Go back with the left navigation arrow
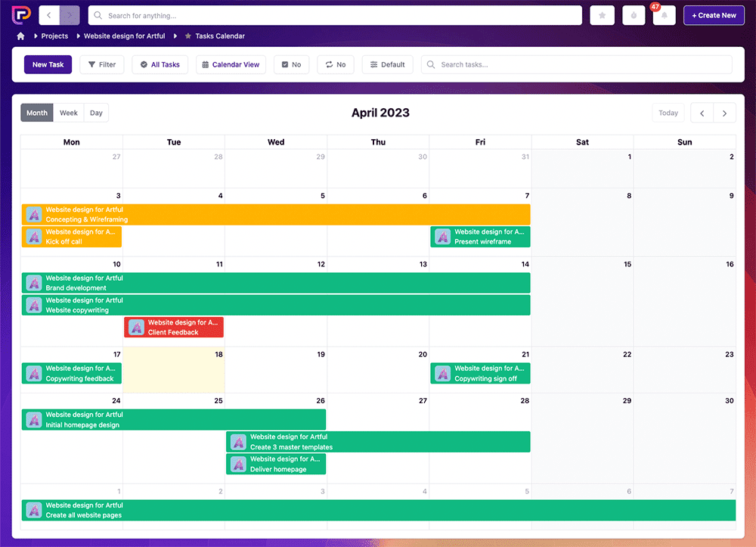 tap(49, 15)
